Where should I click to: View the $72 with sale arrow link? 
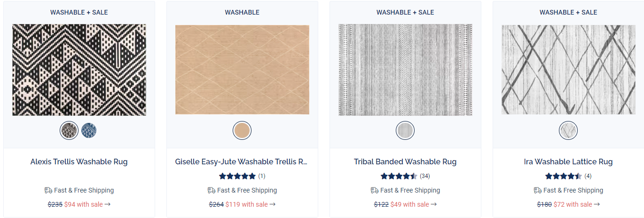tap(577, 204)
